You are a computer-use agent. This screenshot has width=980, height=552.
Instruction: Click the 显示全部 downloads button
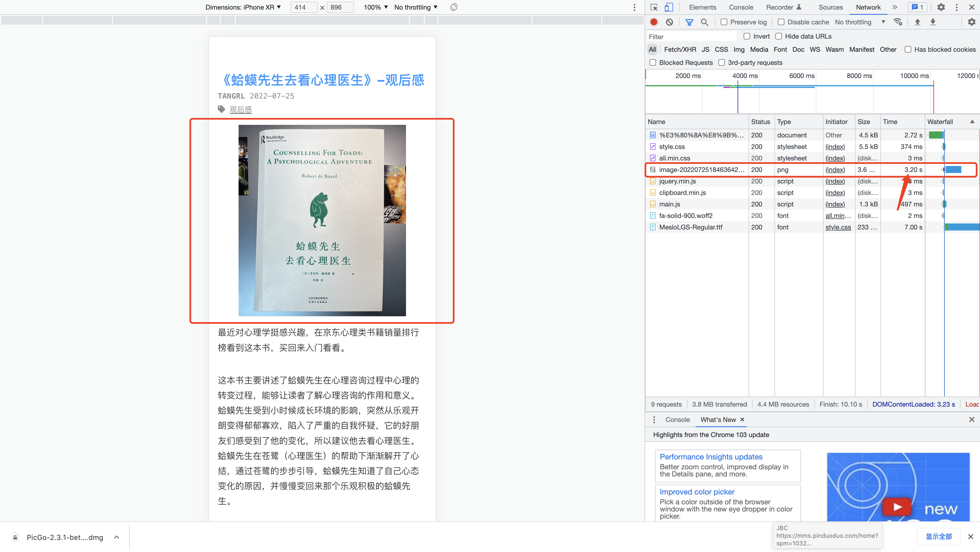[938, 536]
